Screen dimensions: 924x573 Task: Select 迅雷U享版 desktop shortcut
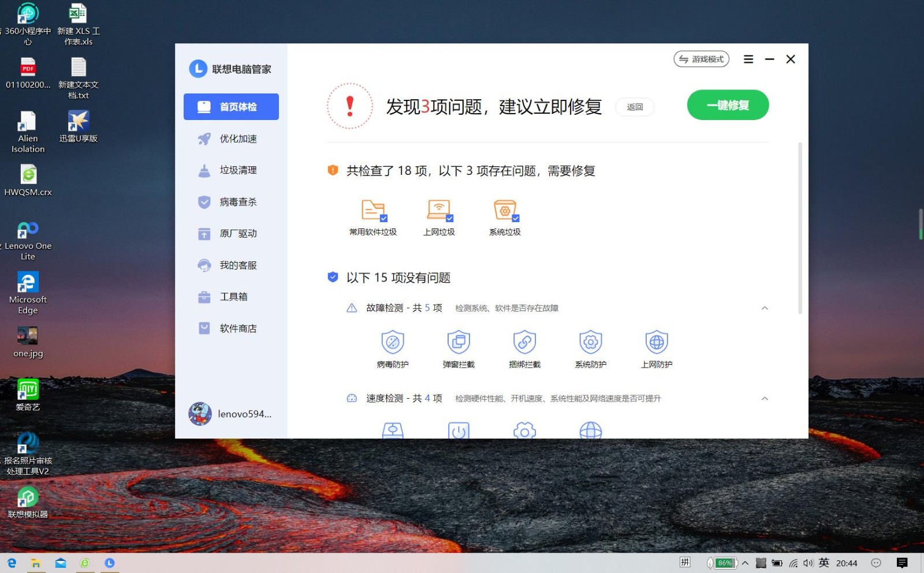[78, 126]
